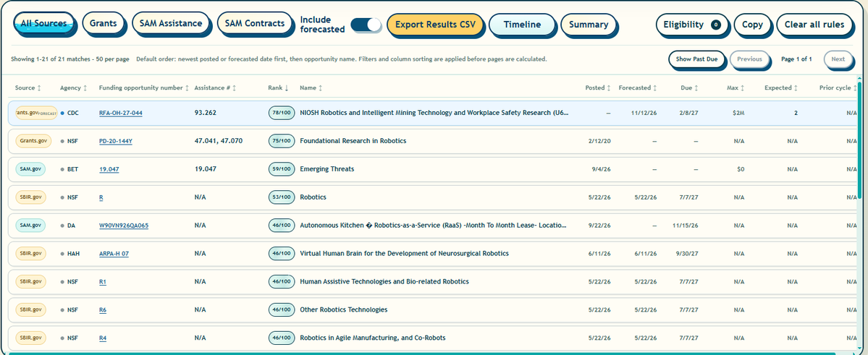The image size is (868, 355).
Task: Open funding link R4
Action: (103, 338)
